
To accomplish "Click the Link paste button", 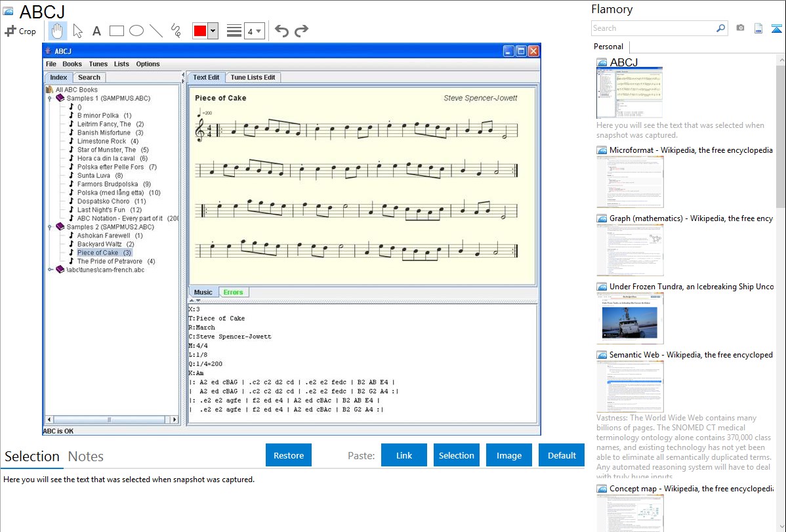I will tap(404, 455).
